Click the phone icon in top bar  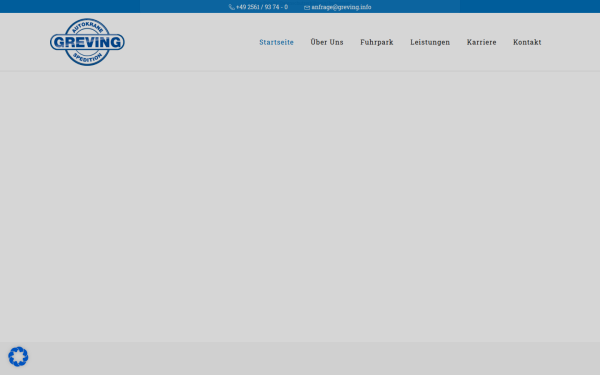[x=232, y=7]
